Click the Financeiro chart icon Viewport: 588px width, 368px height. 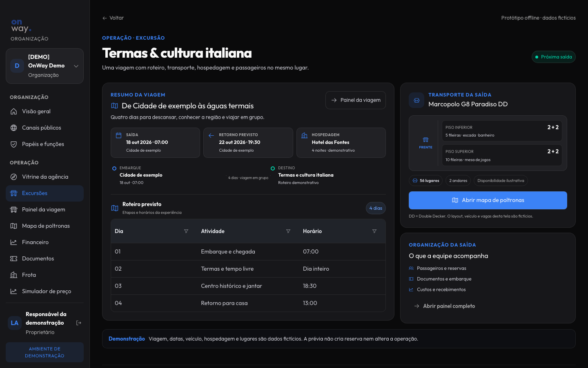(13, 242)
